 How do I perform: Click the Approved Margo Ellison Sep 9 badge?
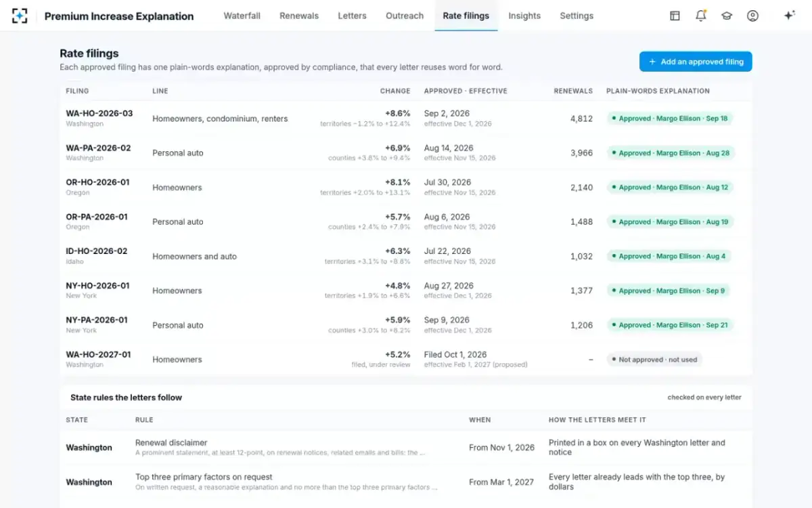pyautogui.click(x=669, y=291)
